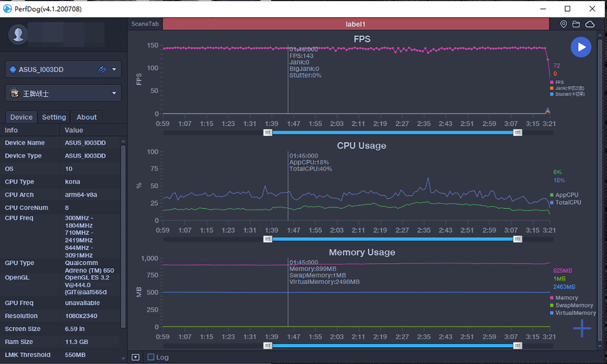Enable the Log checkbox
The height and width of the screenshot is (364, 607).
151,357
